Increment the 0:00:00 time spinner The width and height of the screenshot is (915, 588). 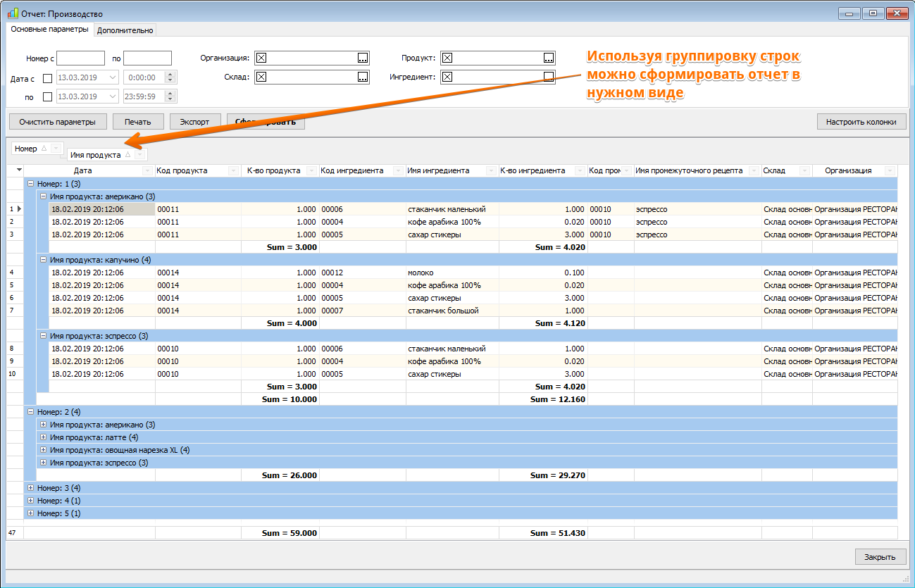tap(170, 74)
